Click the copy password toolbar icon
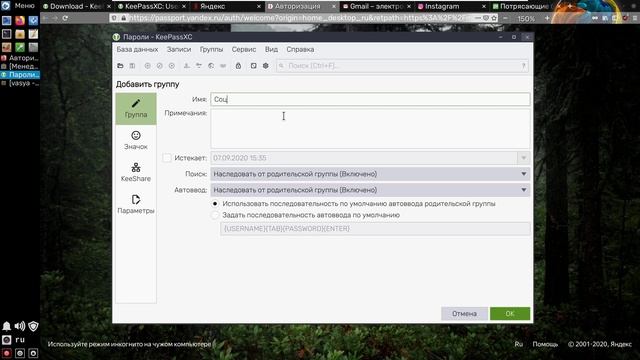Image resolution: width=640 pixels, height=360 pixels. coord(199,66)
